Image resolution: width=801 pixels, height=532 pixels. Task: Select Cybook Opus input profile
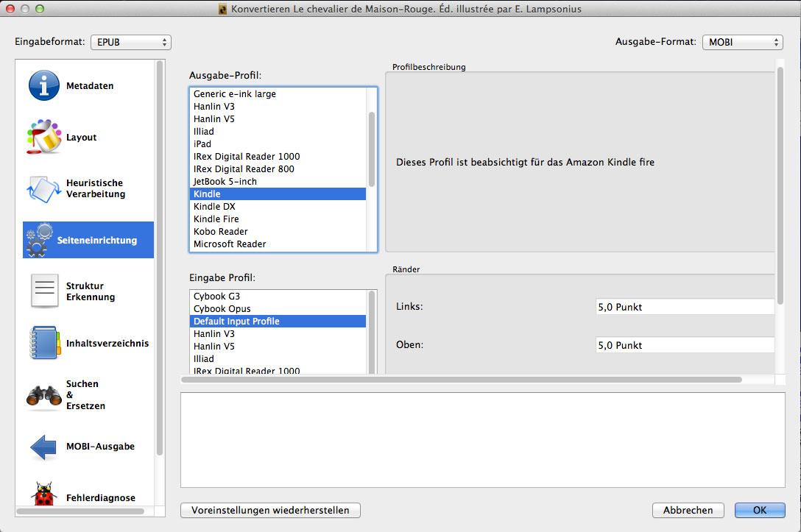pyautogui.click(x=278, y=309)
